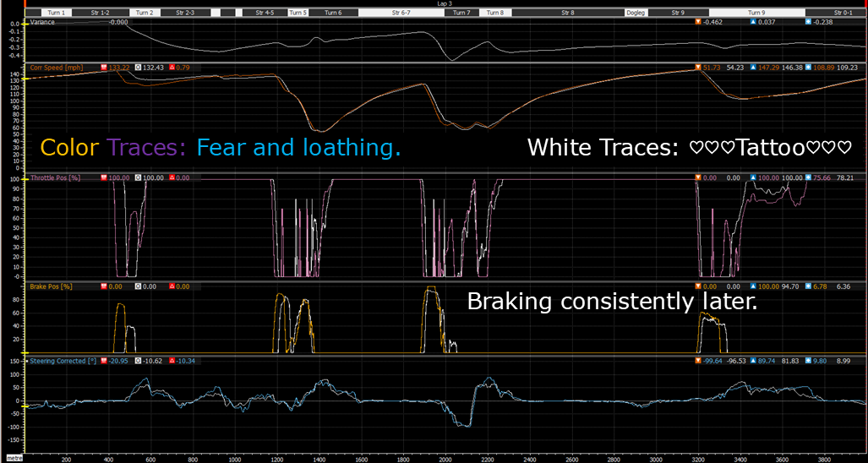Select the Turn 8 track section
The width and height of the screenshot is (868, 463).
tap(495, 12)
